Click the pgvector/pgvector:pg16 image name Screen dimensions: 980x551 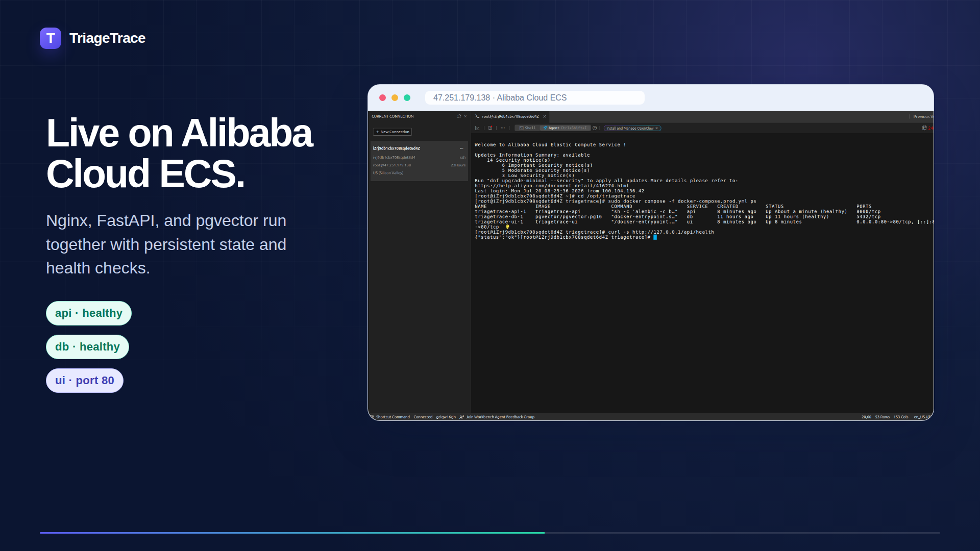(569, 217)
